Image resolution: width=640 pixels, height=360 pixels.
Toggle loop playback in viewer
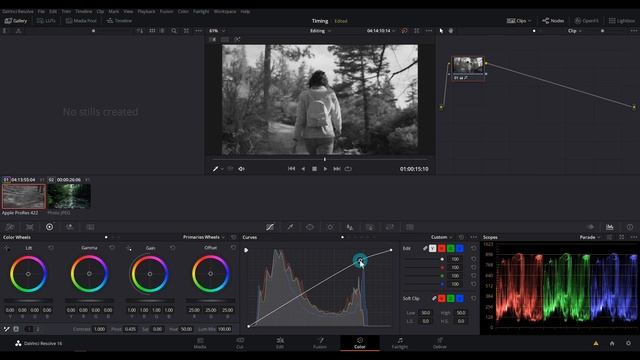pyautogui.click(x=348, y=169)
